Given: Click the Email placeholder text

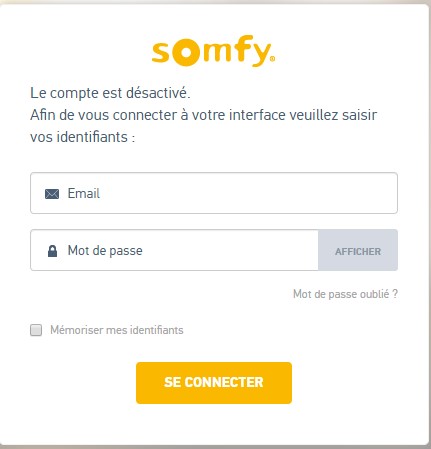Looking at the screenshot, I should pos(84,193).
